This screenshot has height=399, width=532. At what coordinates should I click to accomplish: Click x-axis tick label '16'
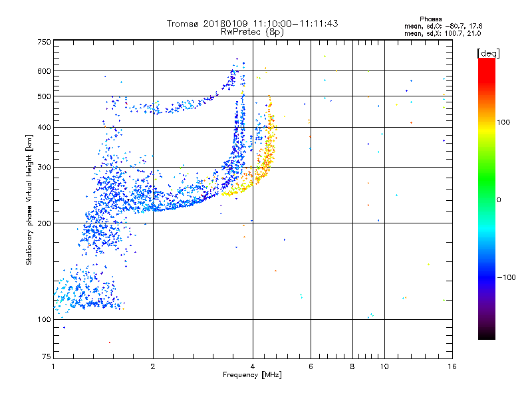[452, 366]
